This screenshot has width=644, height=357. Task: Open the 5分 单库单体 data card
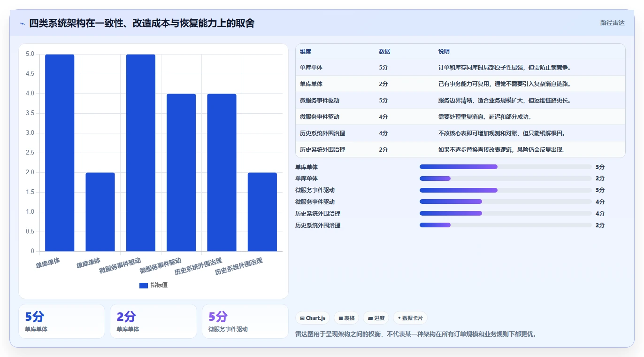point(61,321)
